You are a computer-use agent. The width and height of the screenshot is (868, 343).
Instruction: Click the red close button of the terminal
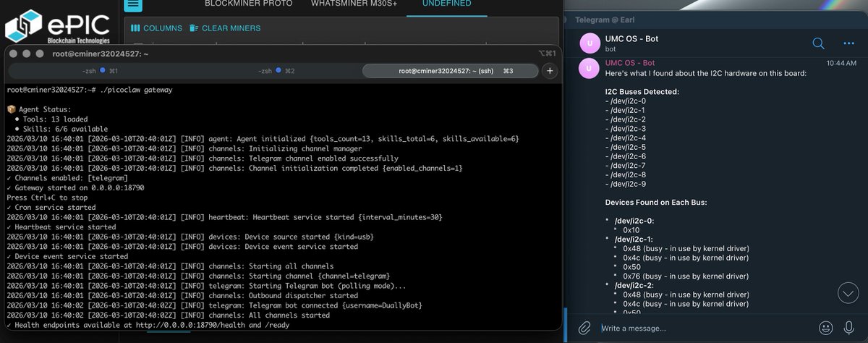click(14, 54)
